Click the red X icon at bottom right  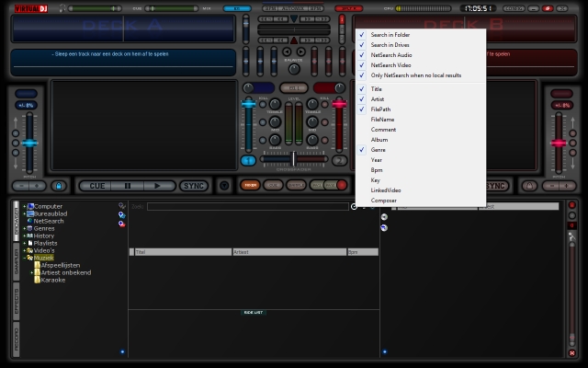click(571, 353)
